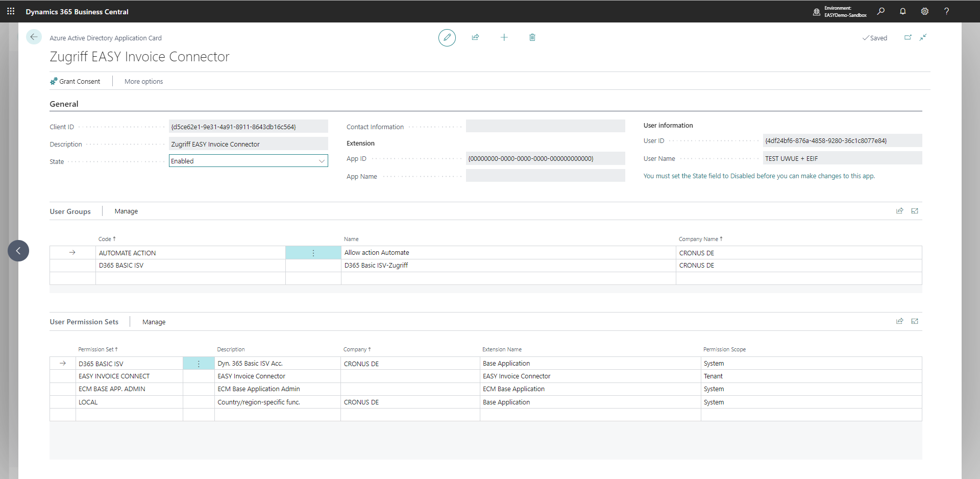The image size is (980, 479).
Task: Click the D365 Basic ISV-Zugriff name cell
Action: click(x=508, y=266)
